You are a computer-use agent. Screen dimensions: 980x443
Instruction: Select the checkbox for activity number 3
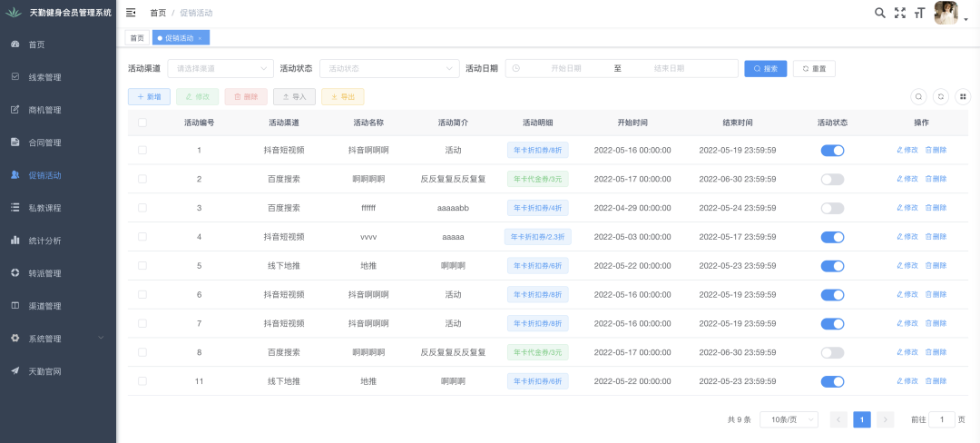(x=142, y=208)
